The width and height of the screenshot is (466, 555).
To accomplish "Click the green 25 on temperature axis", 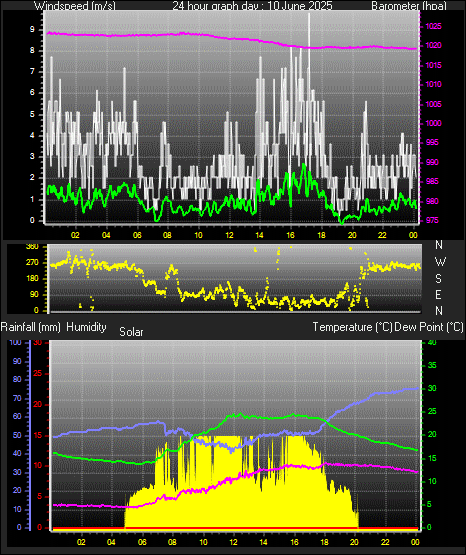I will click(432, 412).
